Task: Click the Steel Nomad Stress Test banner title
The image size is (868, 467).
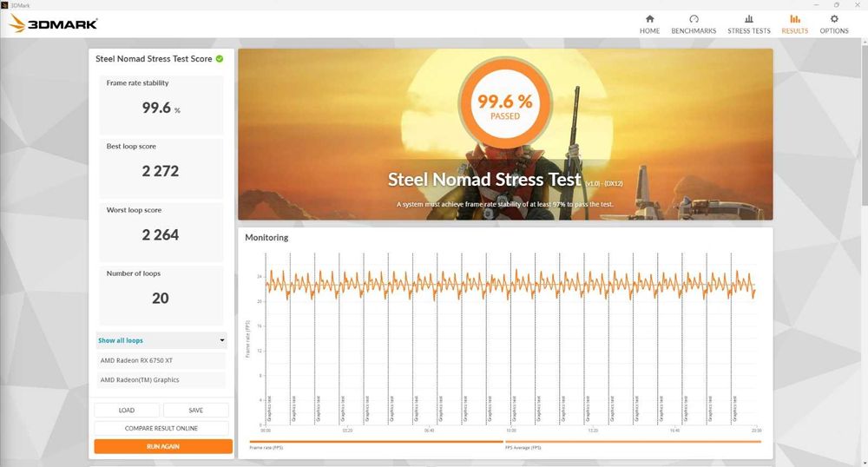Action: click(x=484, y=180)
